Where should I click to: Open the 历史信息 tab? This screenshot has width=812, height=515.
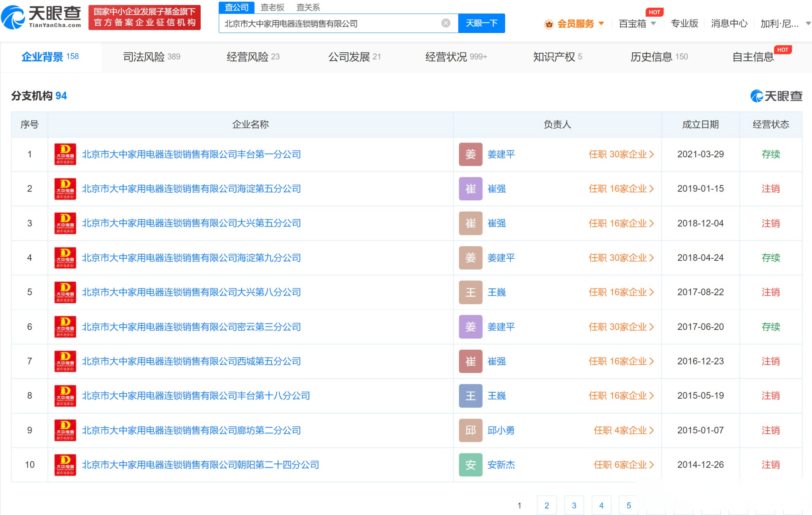[x=659, y=57]
